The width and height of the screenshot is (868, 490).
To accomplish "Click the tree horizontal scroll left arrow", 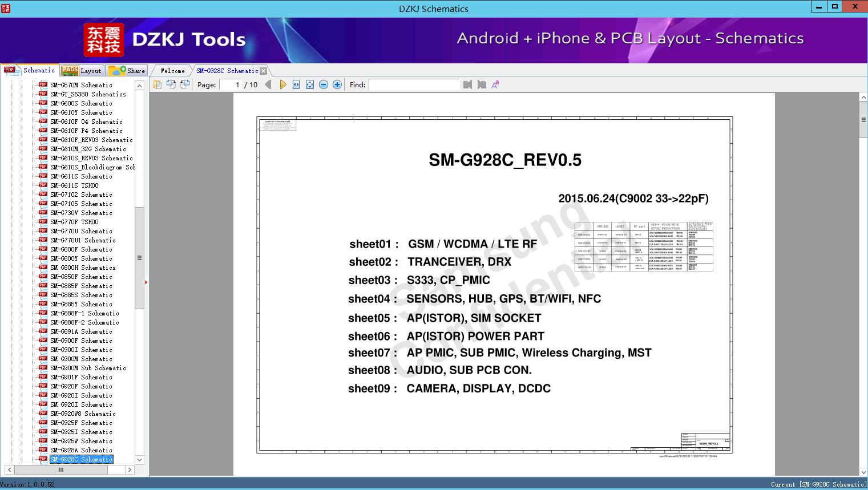I will [9, 470].
